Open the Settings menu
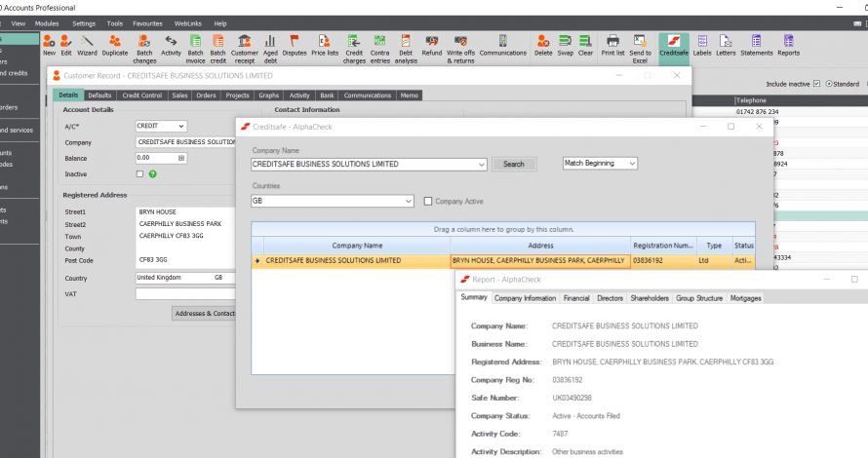 (84, 23)
